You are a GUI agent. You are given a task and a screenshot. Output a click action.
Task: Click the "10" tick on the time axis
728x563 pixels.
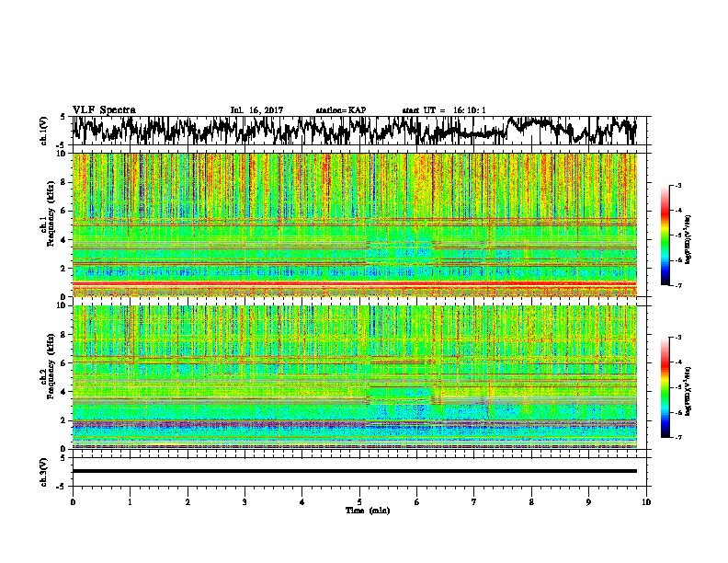coord(646,502)
